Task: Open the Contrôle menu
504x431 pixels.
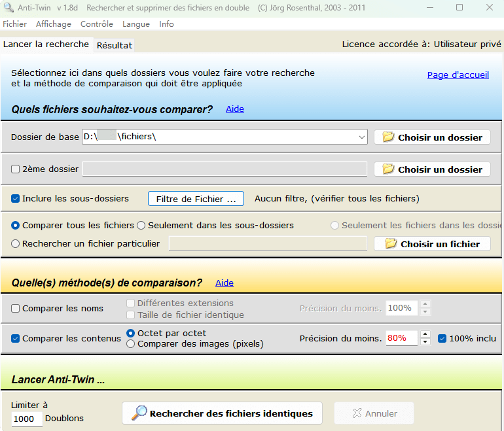Action: pyautogui.click(x=97, y=24)
